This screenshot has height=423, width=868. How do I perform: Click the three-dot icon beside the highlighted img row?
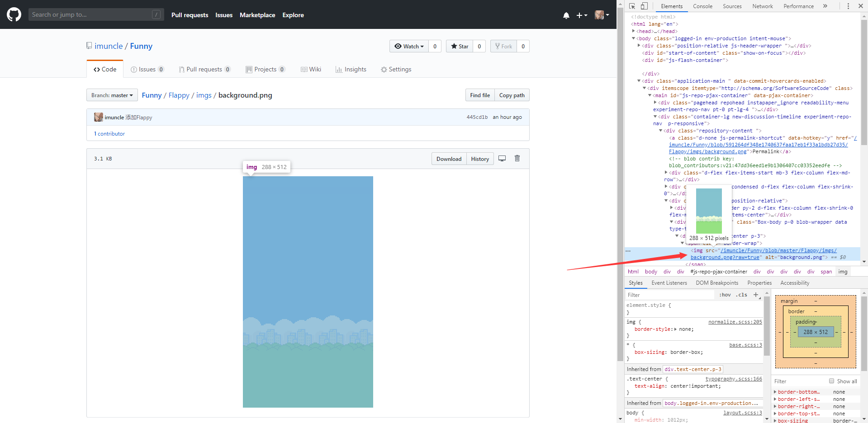pyautogui.click(x=628, y=251)
